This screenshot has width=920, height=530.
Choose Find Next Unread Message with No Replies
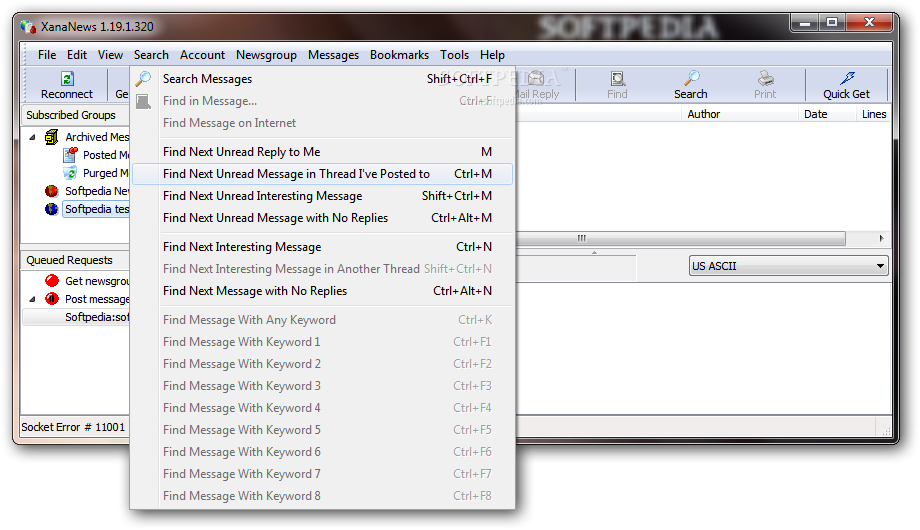click(323, 218)
